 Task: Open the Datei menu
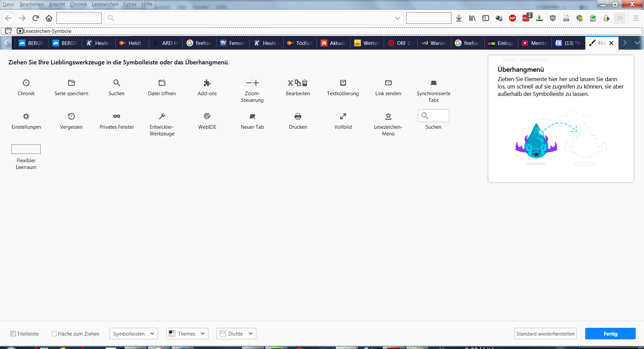pyautogui.click(x=9, y=4)
